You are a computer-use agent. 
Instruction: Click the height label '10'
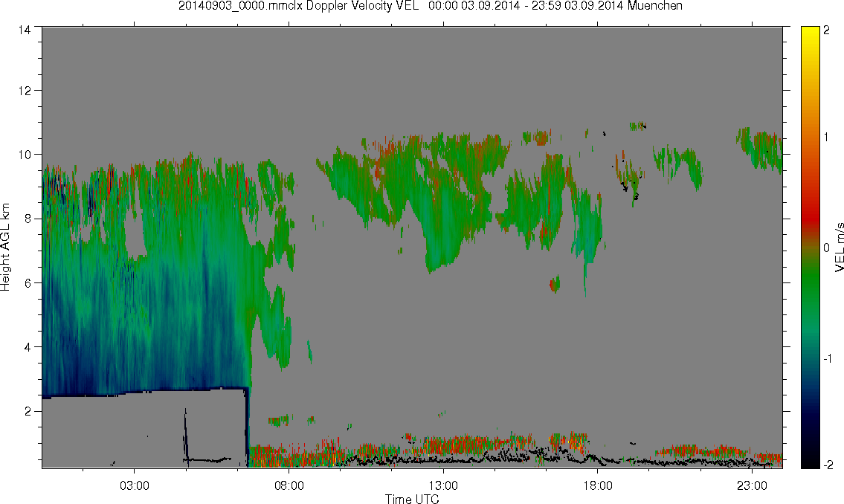tap(25, 155)
